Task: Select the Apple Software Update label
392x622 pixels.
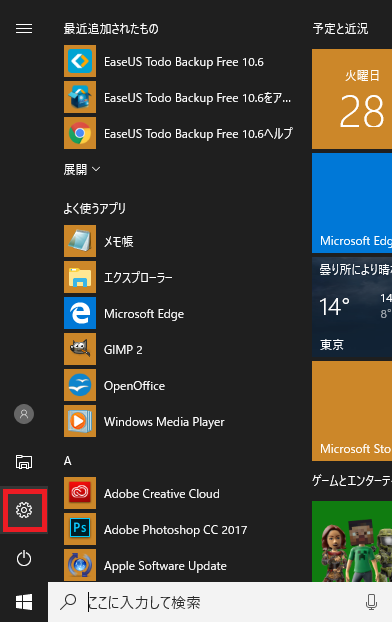Action: [165, 566]
